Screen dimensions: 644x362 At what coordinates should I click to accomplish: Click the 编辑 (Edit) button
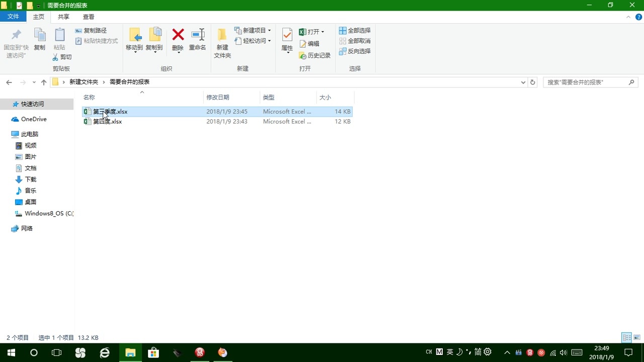point(309,44)
